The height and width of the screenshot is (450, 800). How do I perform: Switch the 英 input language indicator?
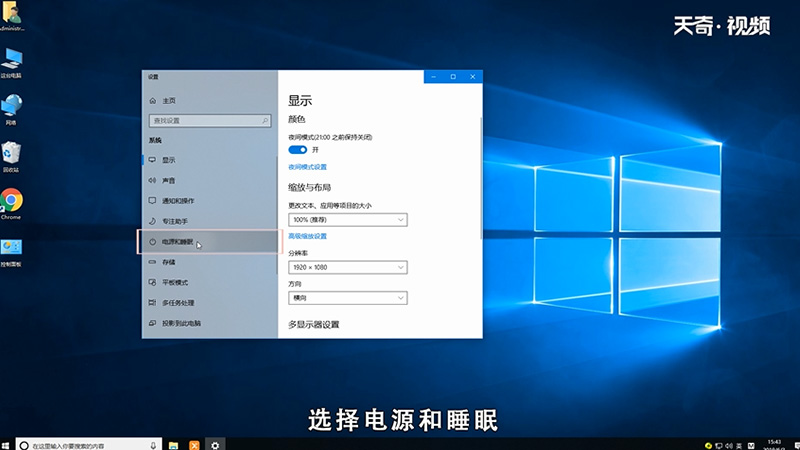click(x=739, y=446)
